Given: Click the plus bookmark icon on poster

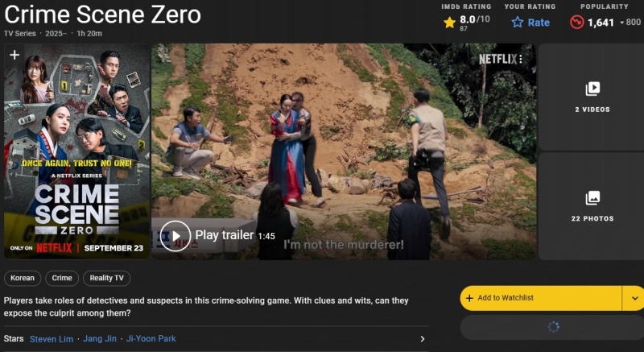Looking at the screenshot, I should (14, 55).
